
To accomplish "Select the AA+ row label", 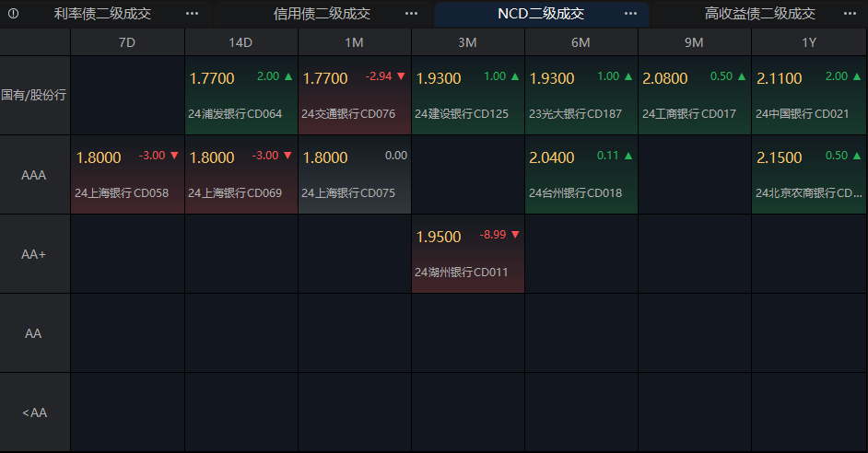I will coord(34,254).
